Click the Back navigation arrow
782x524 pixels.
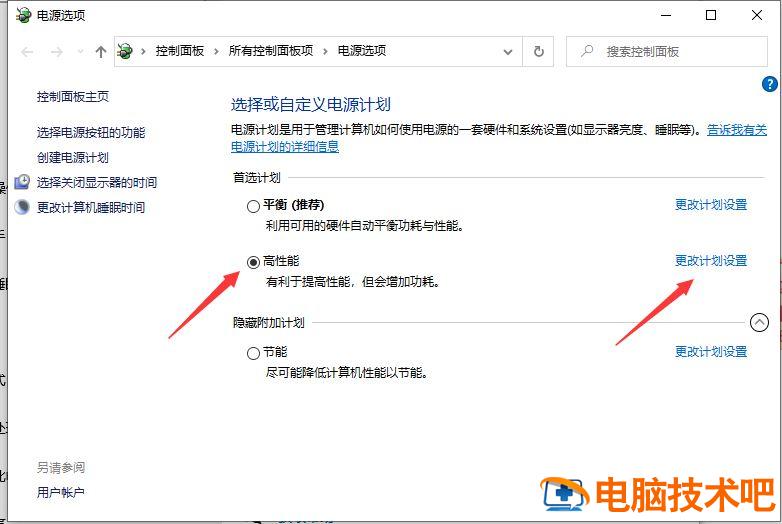coord(27,51)
